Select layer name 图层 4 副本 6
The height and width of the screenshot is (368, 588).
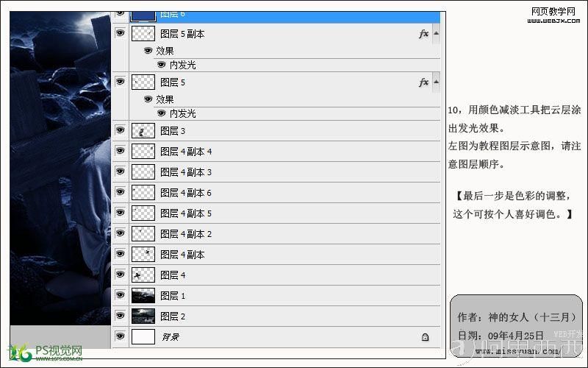click(x=186, y=193)
